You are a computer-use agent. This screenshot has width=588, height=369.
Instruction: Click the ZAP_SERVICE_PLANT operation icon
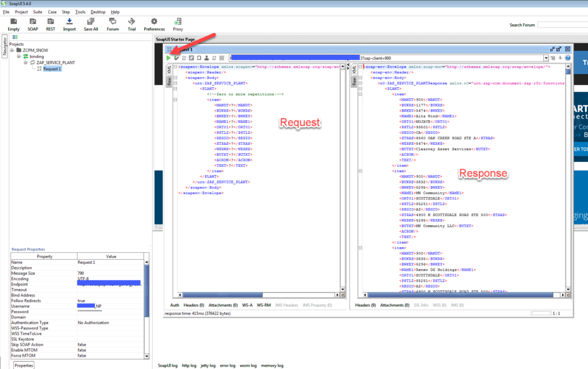[x=33, y=63]
